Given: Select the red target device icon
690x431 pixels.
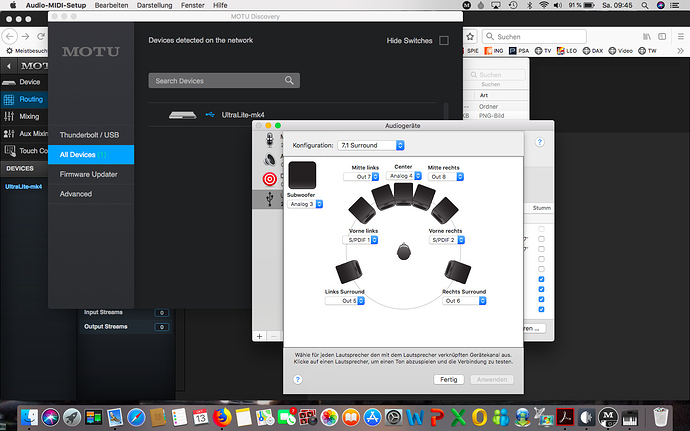Looking at the screenshot, I should tap(269, 179).
